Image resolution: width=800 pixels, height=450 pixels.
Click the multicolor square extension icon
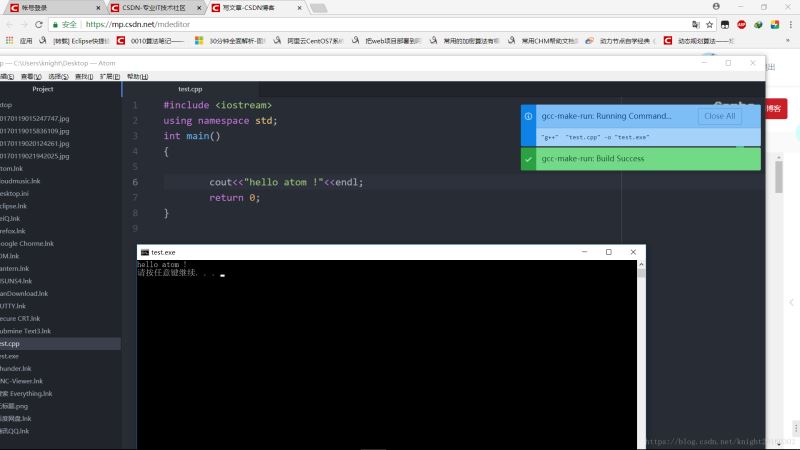[774, 24]
